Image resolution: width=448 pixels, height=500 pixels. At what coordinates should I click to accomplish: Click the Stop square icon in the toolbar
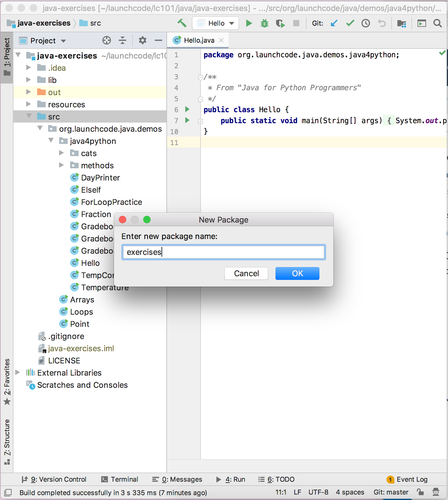pyautogui.click(x=296, y=23)
